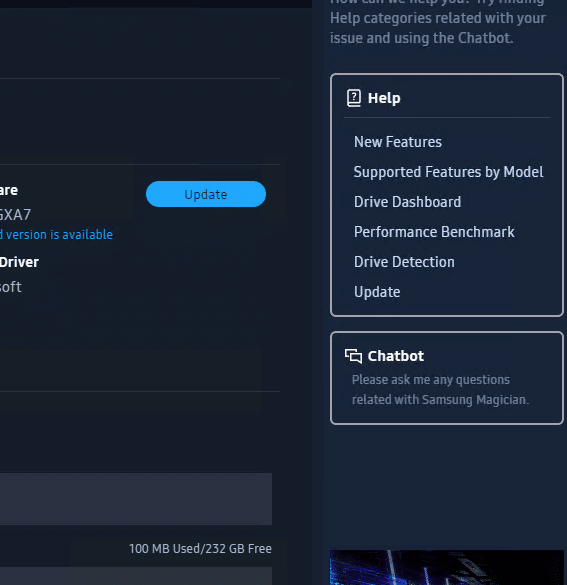Click 'Help categories related with your' text

click(x=438, y=18)
